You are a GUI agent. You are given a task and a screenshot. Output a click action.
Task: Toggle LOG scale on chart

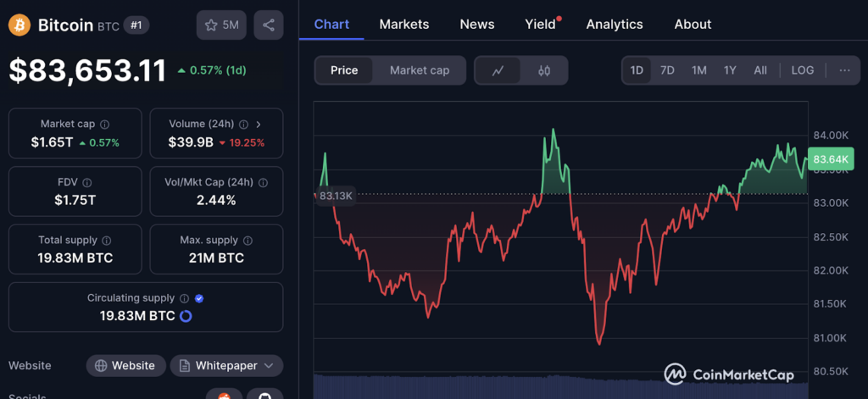[802, 70]
